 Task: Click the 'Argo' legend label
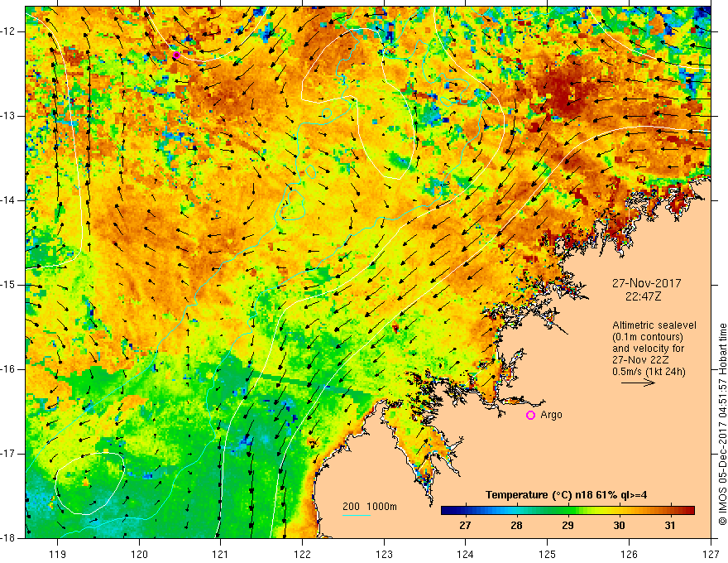coord(551,415)
